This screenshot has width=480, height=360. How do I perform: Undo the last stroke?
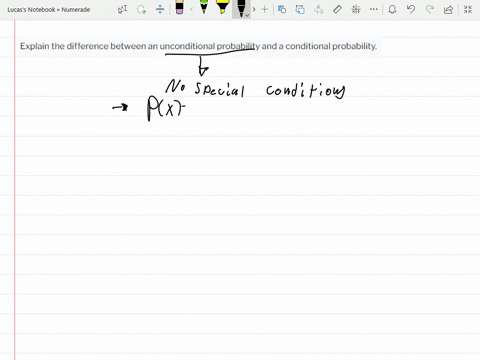411,9
